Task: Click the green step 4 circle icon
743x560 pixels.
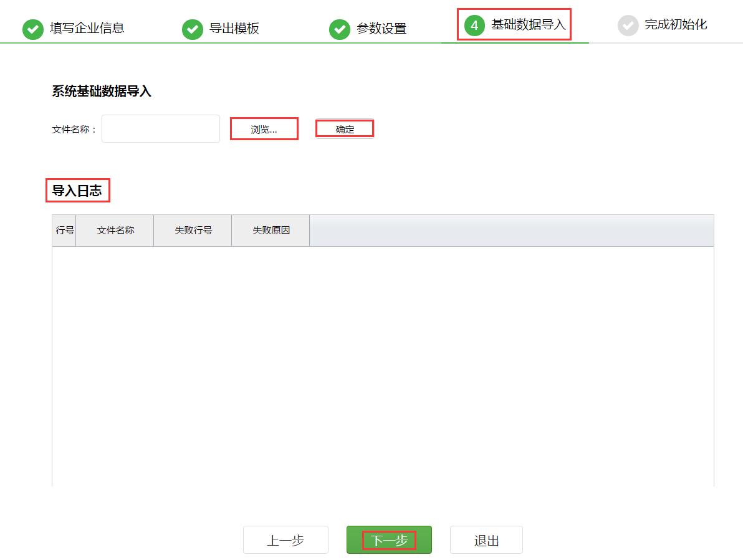Action: click(x=474, y=26)
